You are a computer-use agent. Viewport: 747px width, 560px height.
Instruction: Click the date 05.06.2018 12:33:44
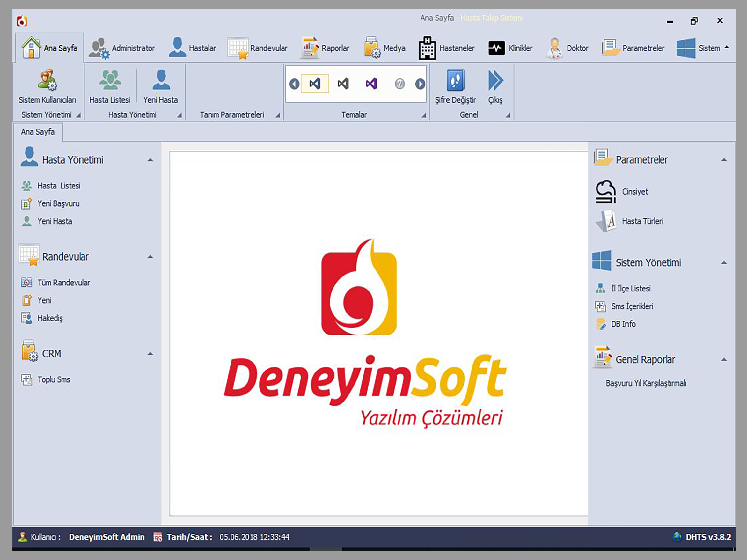(254, 537)
